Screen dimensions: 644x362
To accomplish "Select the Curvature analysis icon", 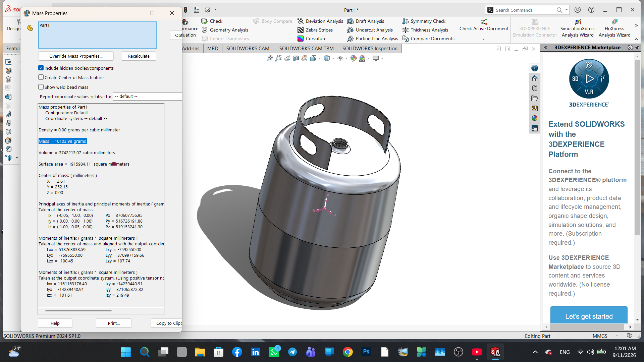I will pos(301,39).
